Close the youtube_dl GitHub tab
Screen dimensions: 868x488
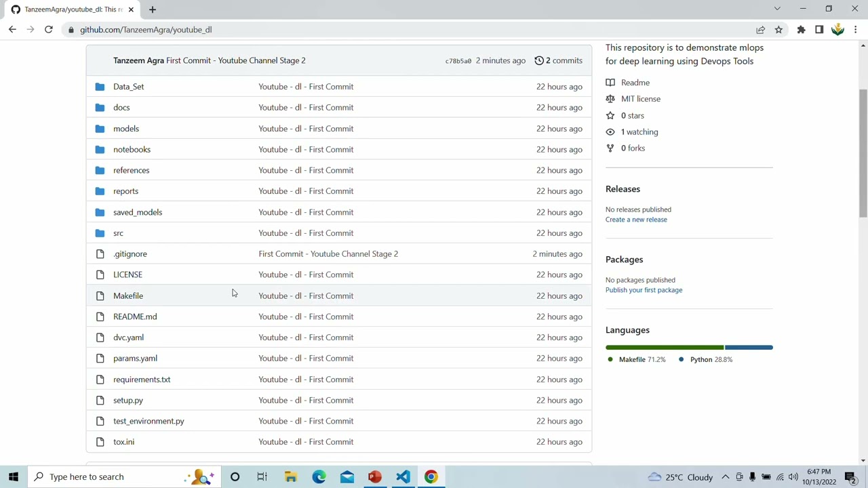click(132, 9)
